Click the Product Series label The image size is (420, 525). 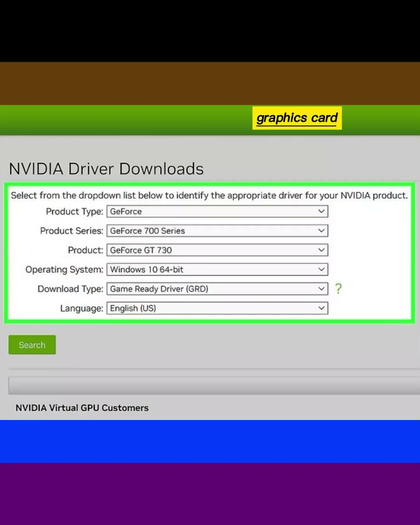point(72,231)
